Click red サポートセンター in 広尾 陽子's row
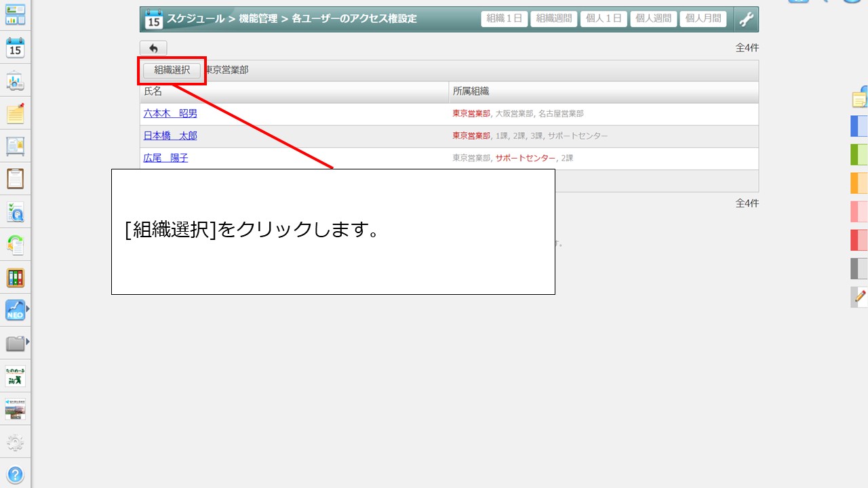This screenshot has width=868, height=488. (526, 158)
